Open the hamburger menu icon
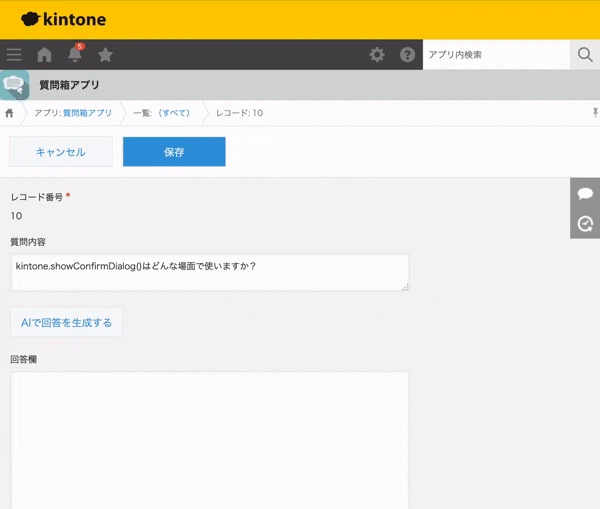The image size is (600, 509). coord(14,55)
